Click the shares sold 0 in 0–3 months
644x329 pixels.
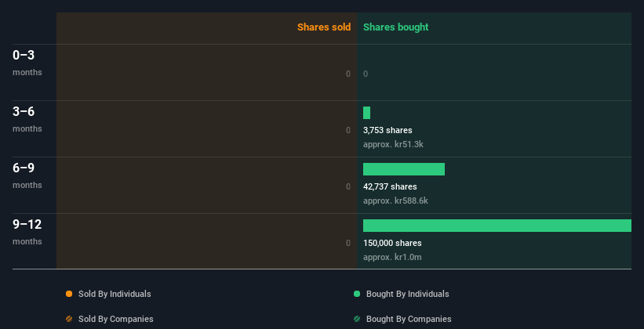(x=348, y=74)
